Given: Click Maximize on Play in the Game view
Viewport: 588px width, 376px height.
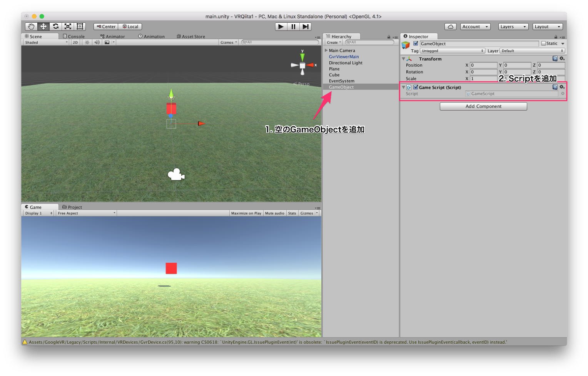Looking at the screenshot, I should click(x=246, y=213).
